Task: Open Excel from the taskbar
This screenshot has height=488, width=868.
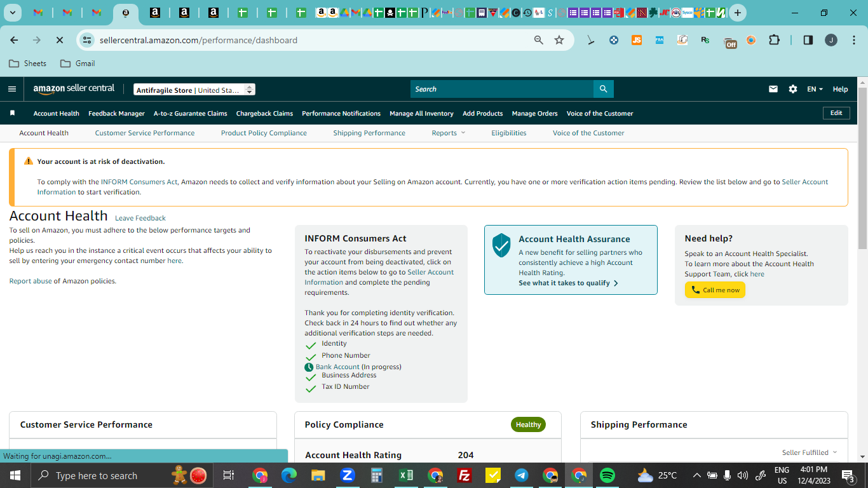Action: point(406,475)
